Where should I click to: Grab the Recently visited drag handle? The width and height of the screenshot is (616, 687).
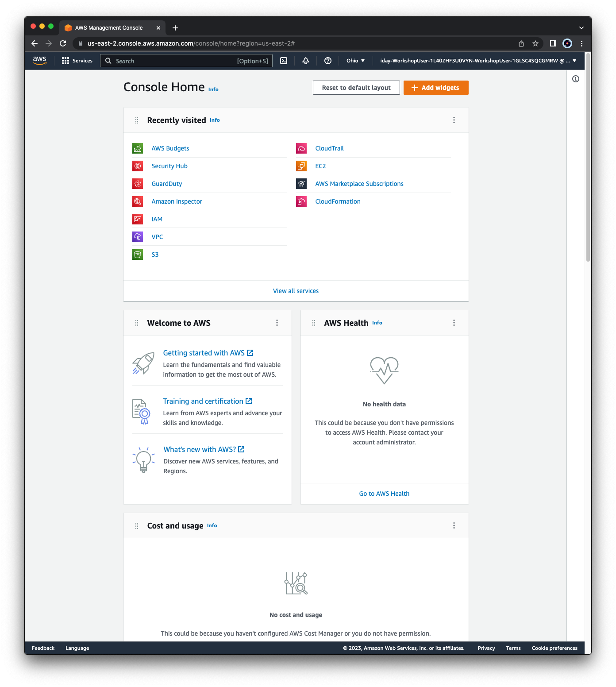pos(137,120)
